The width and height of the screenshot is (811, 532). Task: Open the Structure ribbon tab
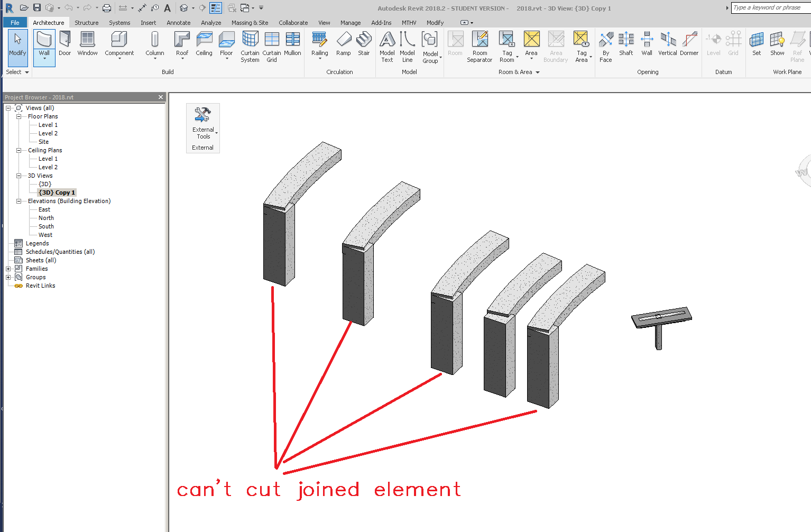[x=86, y=23]
